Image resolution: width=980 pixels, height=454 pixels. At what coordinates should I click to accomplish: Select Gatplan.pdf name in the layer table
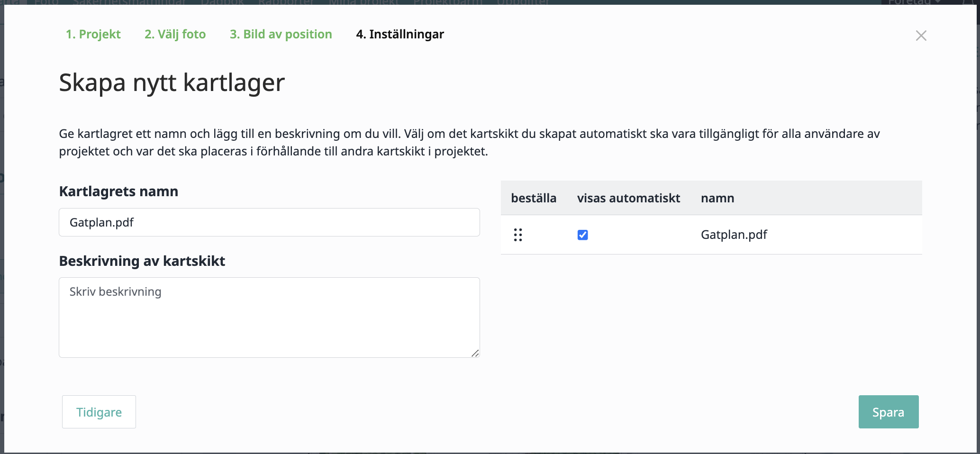coord(734,235)
